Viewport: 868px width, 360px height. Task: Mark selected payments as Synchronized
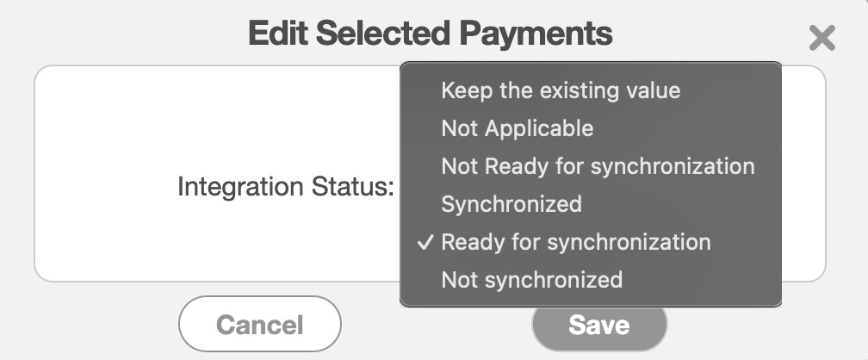pos(512,204)
